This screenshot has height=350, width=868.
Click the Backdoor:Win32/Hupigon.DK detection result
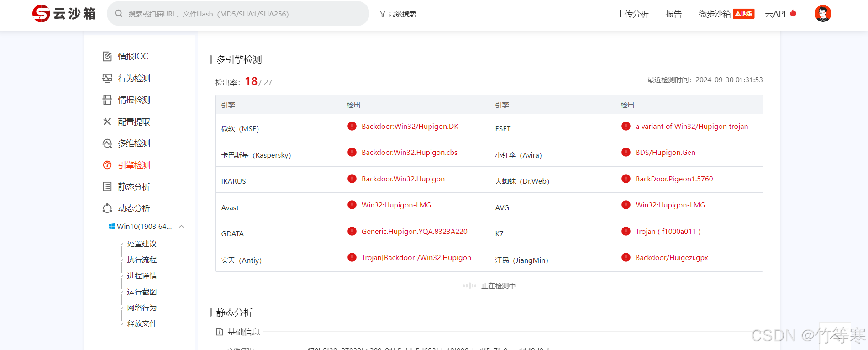point(410,127)
